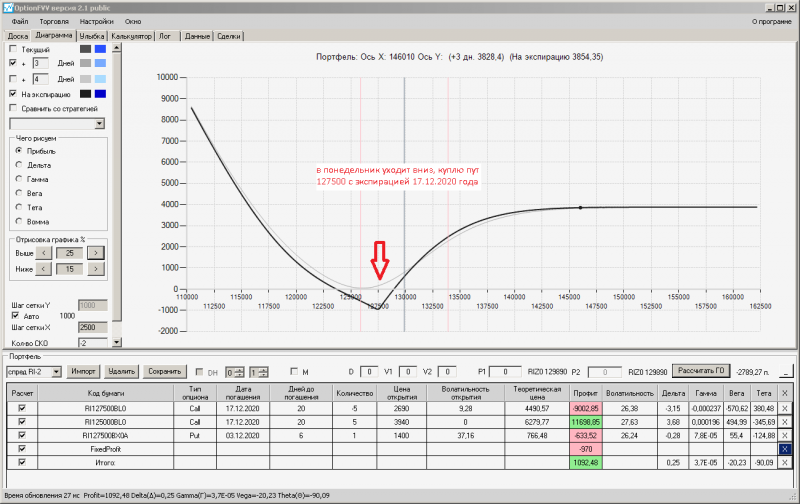Screen dimensions: 800x504
Task: Click blue swatch for Текущий
Action: (x=101, y=49)
